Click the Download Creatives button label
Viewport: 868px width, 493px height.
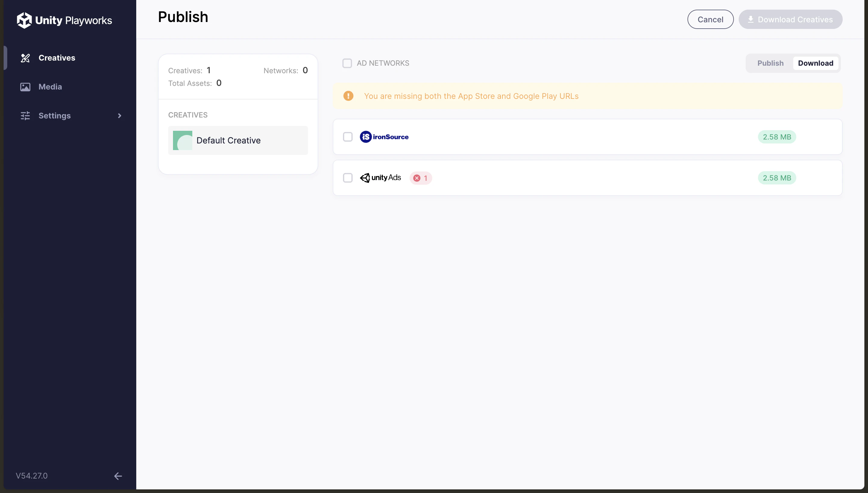pyautogui.click(x=795, y=20)
